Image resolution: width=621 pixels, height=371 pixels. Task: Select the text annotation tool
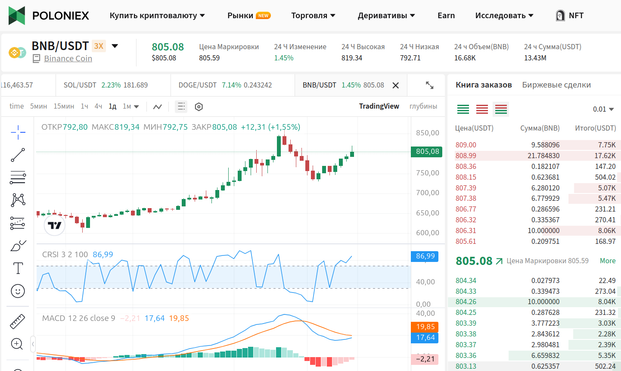18,268
